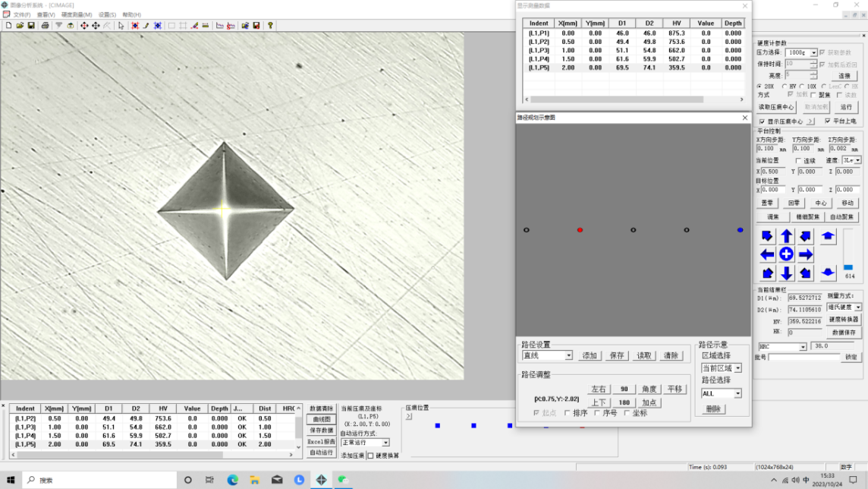Screen dimensions: 868x489
Task: Click the Excel报告 button
Action: pos(321,441)
